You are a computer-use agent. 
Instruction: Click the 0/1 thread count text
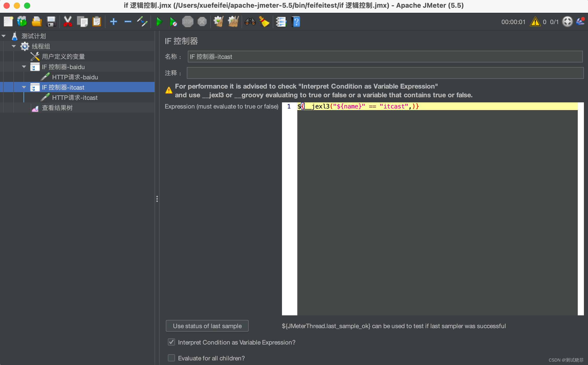click(x=554, y=22)
